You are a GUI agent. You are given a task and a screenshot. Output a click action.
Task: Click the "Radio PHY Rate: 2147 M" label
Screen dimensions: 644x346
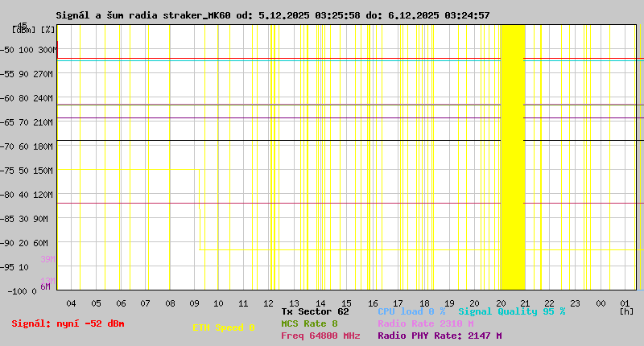440,336
